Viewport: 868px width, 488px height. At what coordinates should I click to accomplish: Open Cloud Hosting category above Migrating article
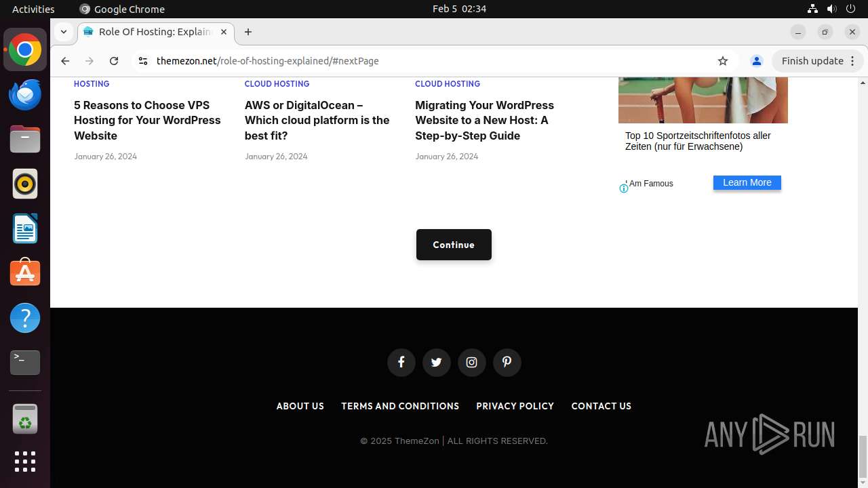pyautogui.click(x=448, y=84)
